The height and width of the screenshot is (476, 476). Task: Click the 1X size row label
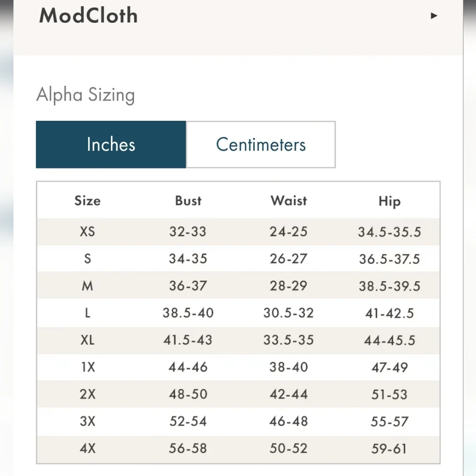[88, 367]
